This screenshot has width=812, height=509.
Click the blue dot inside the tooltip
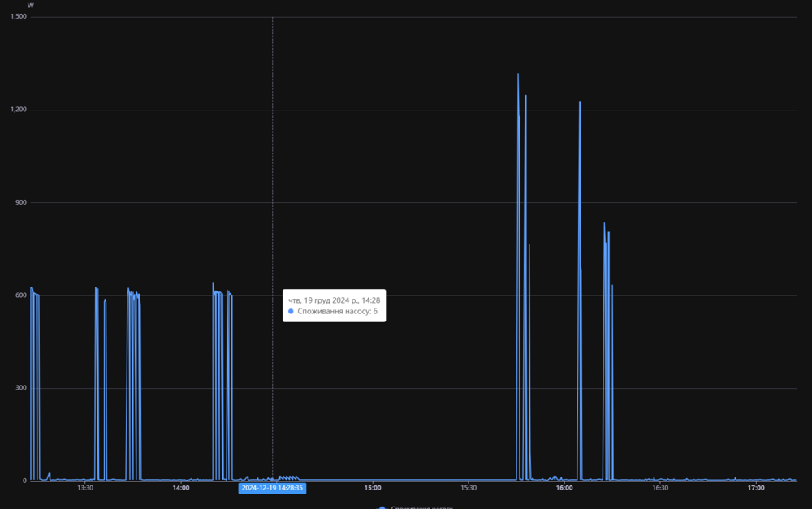(292, 312)
